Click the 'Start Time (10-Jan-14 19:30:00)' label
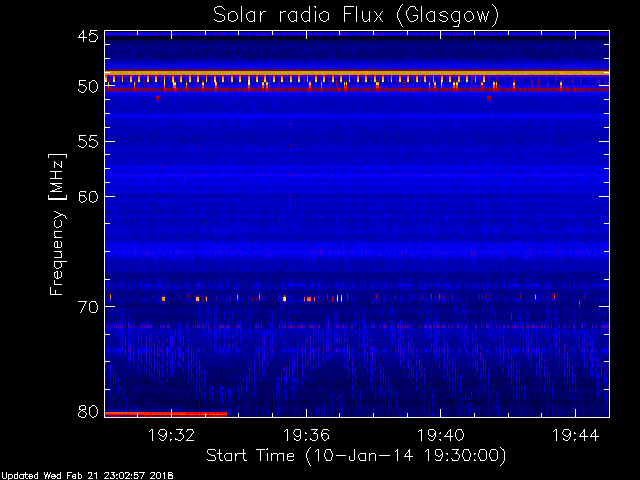Image resolution: width=640 pixels, height=480 pixels. 356,456
